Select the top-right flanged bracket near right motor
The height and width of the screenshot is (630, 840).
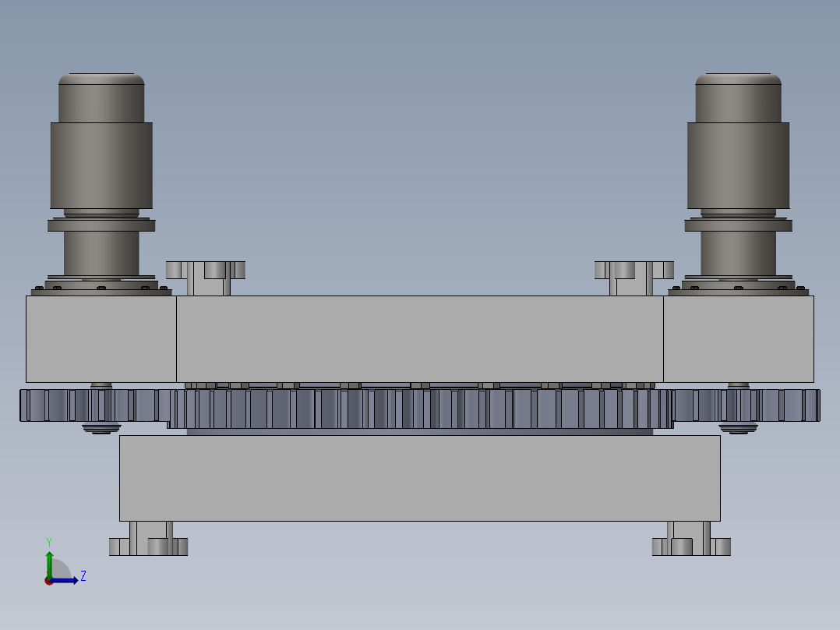[x=634, y=278]
